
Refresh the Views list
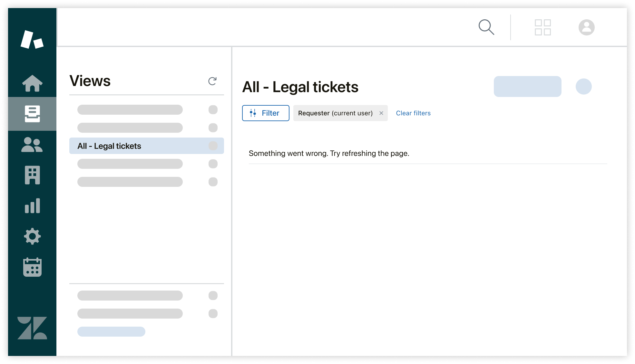212,81
